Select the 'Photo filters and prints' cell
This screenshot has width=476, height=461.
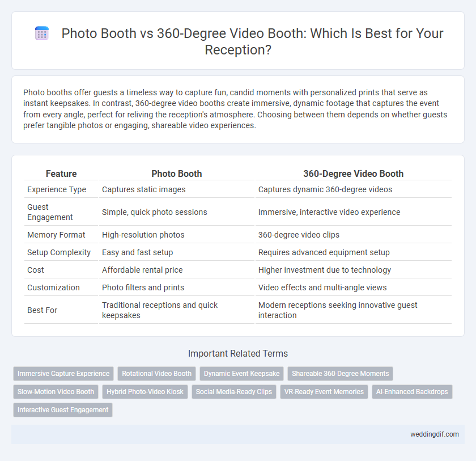[177, 287]
